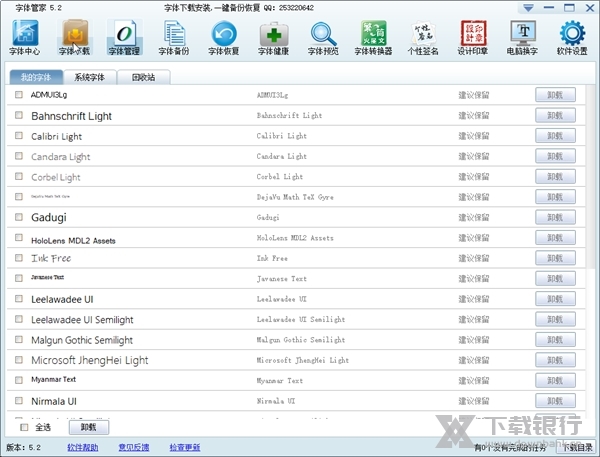Image resolution: width=600 pixels, height=457 pixels.
Task: Tick the checkbox for Bahnschrift Light
Action: [x=19, y=116]
